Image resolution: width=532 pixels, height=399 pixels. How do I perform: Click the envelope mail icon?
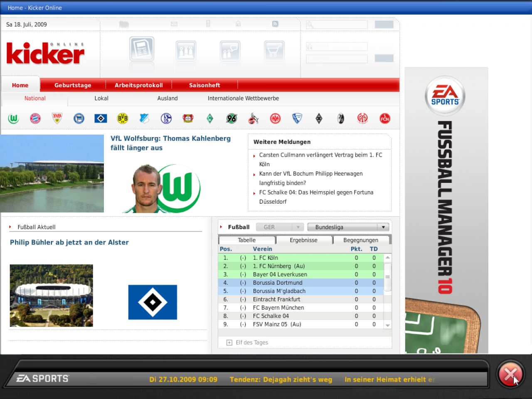pos(174,24)
